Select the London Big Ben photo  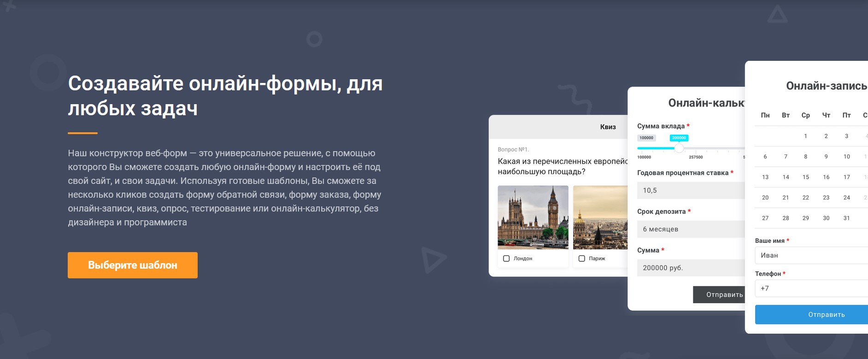point(533,217)
